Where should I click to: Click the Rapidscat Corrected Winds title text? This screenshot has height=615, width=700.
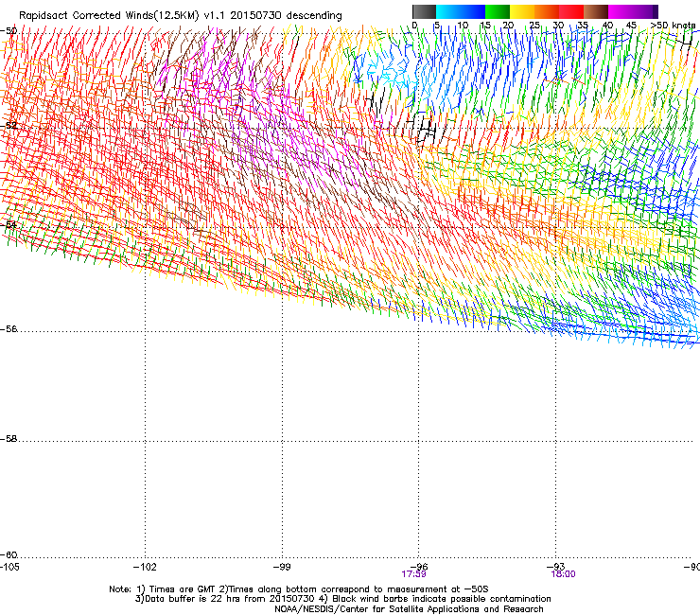click(181, 16)
